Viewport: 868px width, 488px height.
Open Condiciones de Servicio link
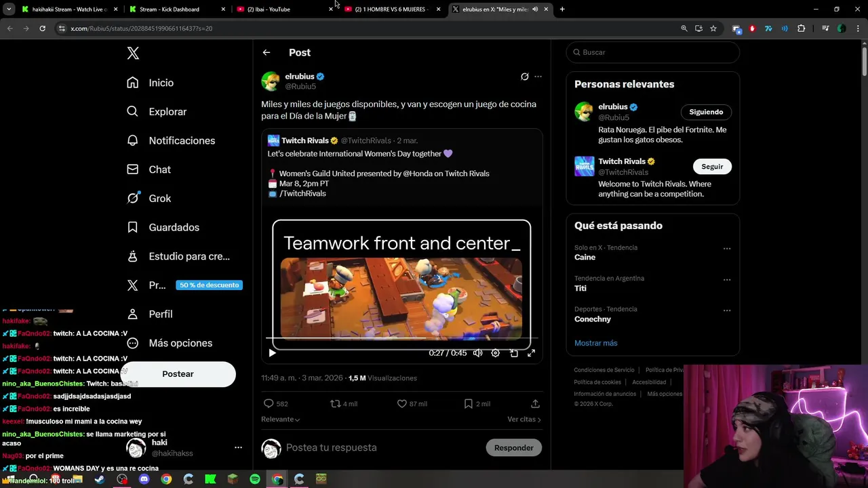click(x=604, y=370)
